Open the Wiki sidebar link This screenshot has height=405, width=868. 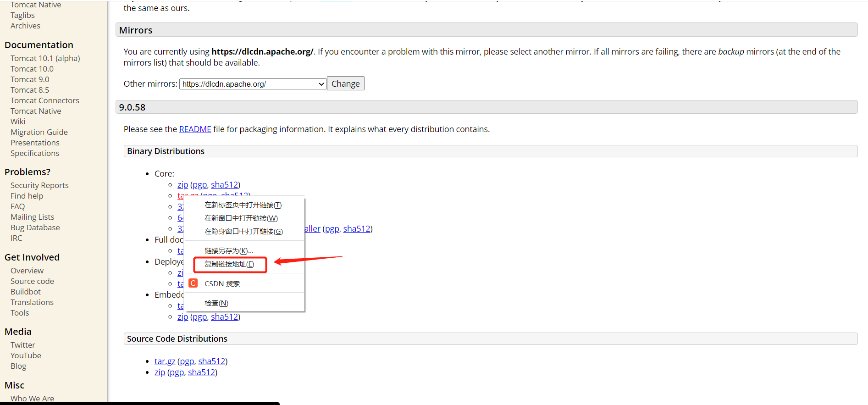(x=18, y=122)
